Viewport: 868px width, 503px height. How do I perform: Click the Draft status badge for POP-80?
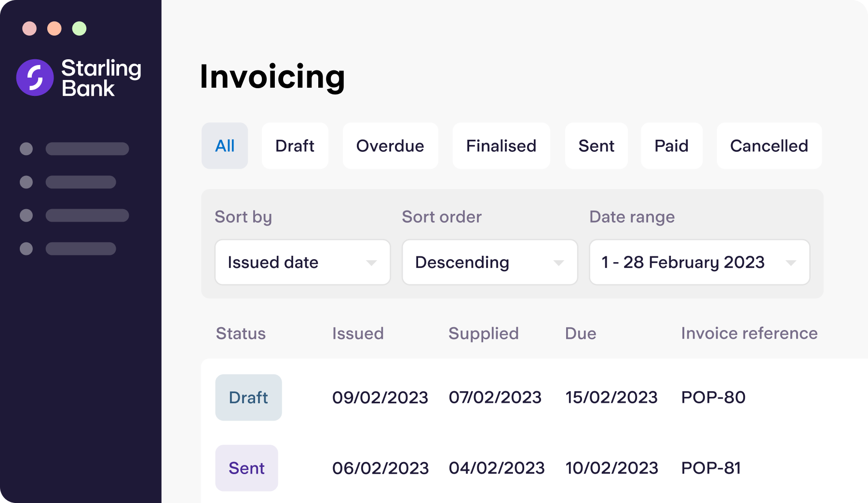point(248,397)
